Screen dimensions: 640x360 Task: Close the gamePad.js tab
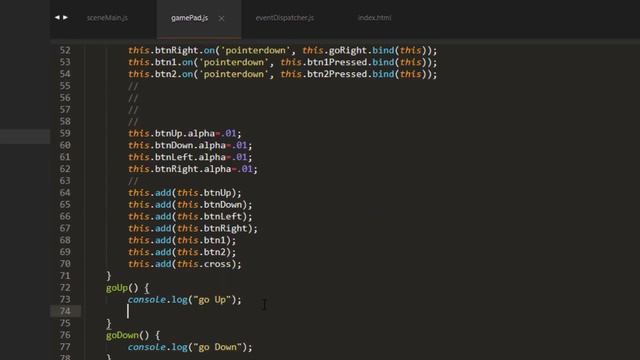click(221, 18)
